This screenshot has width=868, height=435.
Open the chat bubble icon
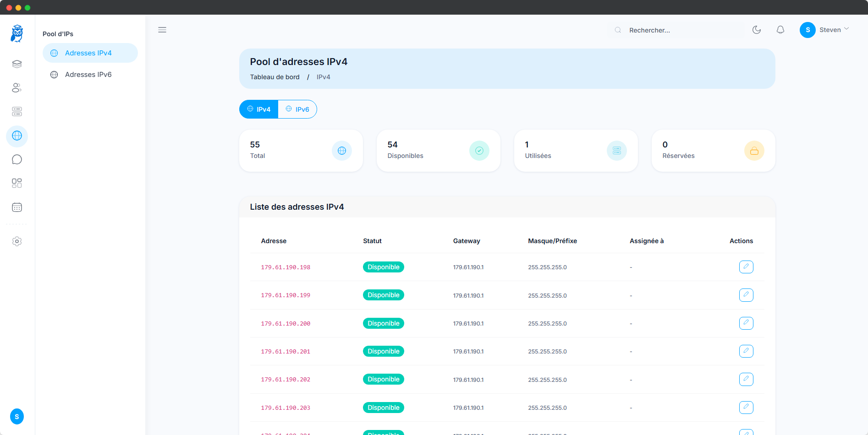[16, 159]
